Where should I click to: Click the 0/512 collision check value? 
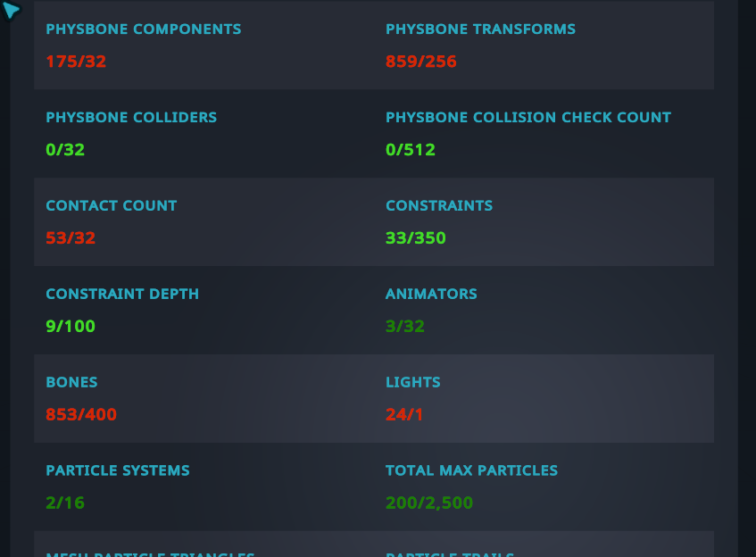(411, 150)
